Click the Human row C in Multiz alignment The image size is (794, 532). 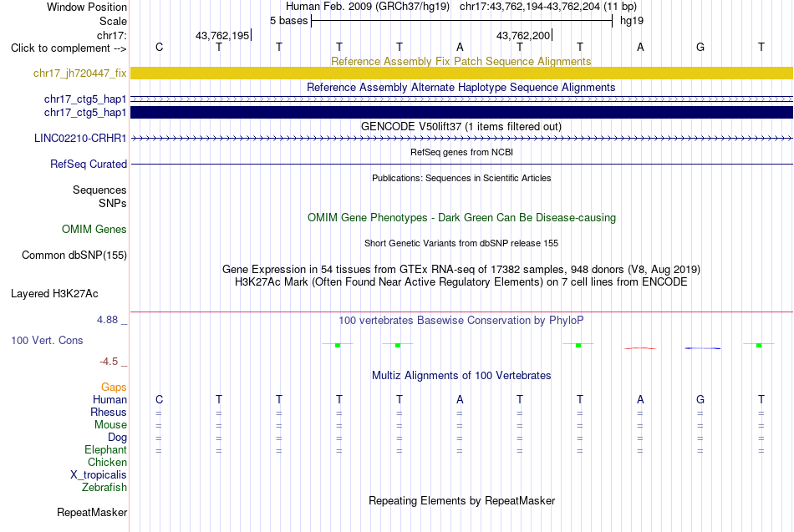coord(159,400)
